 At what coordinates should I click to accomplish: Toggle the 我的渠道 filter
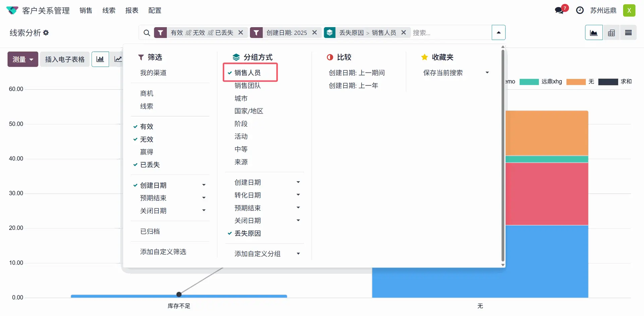[153, 73]
